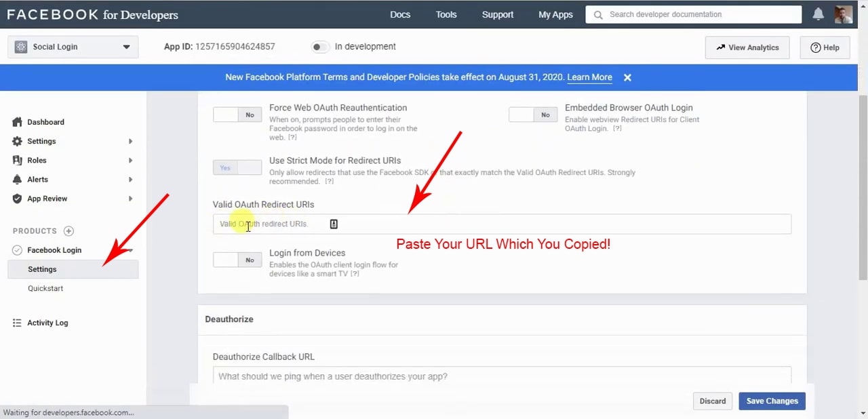Image resolution: width=868 pixels, height=419 pixels.
Task: Expand the Alerts sidebar submenu arrow
Action: [x=130, y=179]
